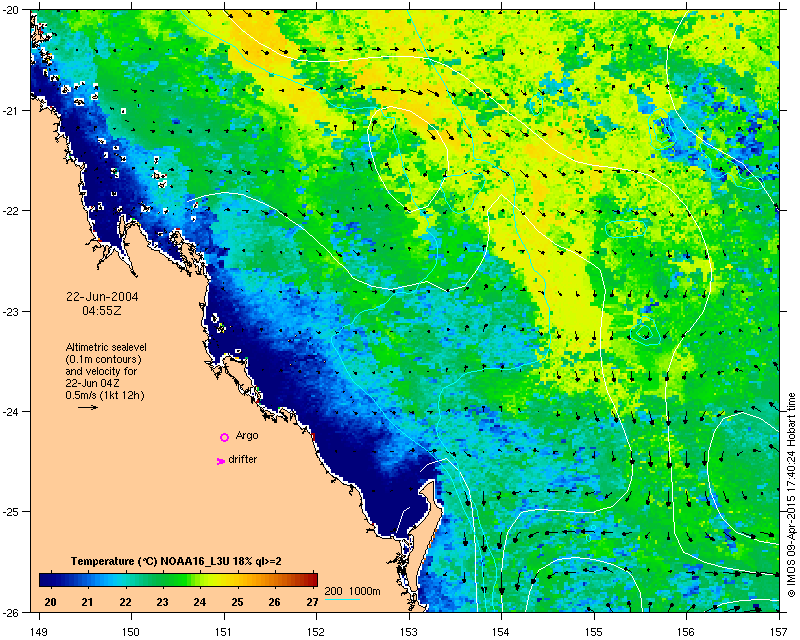Screen dimensions: 800x640
Task: Select the 'Argo' legend label
Action: (x=247, y=436)
